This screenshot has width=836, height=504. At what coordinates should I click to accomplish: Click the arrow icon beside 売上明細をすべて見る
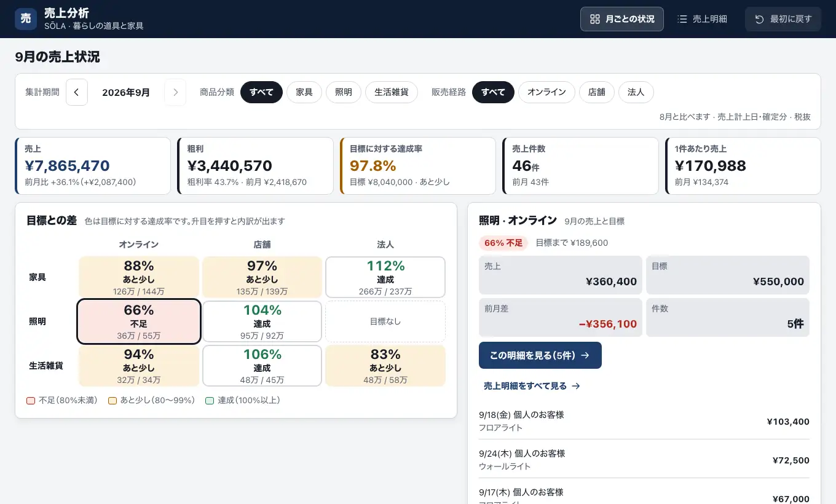pos(576,386)
